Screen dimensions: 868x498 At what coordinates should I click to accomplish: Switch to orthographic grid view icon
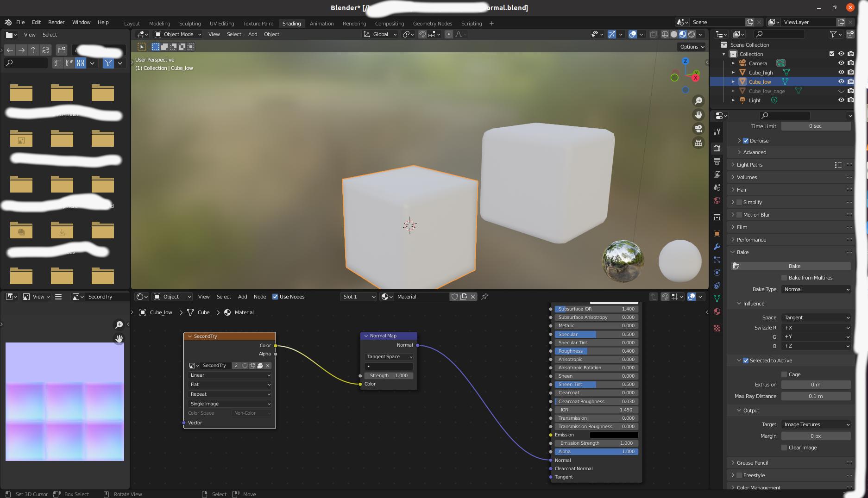click(x=698, y=143)
